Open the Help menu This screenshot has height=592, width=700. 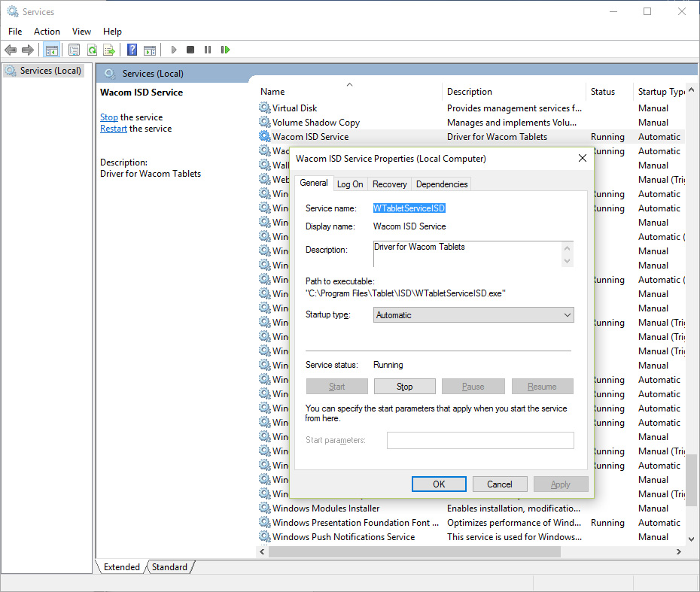(x=112, y=32)
